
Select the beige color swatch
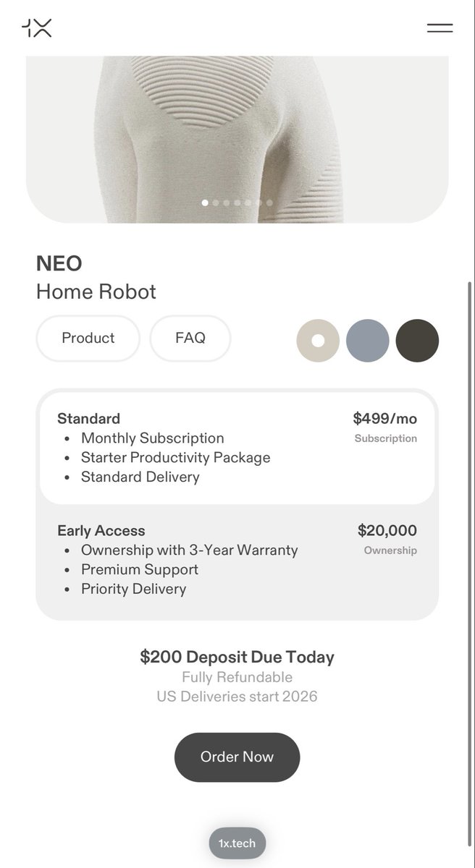[318, 341]
